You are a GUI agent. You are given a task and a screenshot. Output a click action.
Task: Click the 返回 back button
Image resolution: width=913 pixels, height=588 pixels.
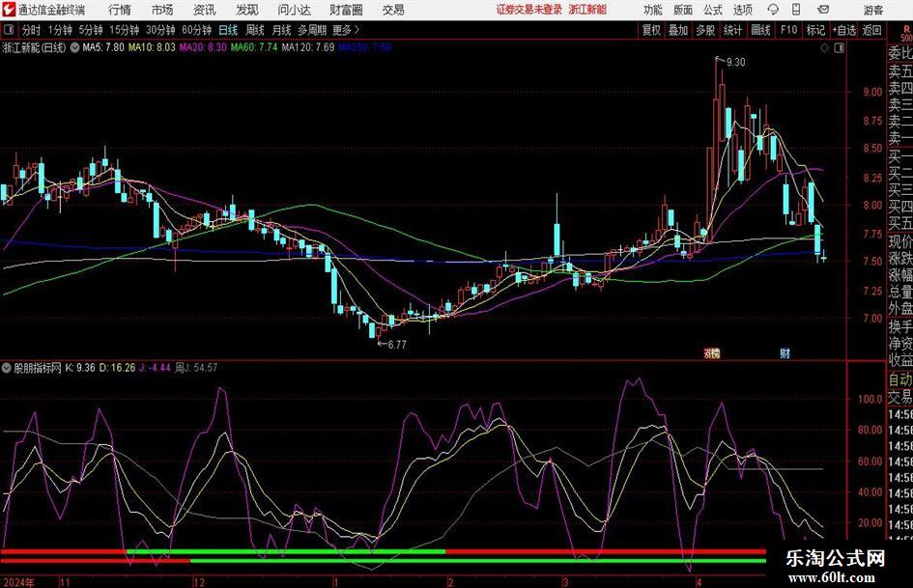pyautogui.click(x=871, y=30)
